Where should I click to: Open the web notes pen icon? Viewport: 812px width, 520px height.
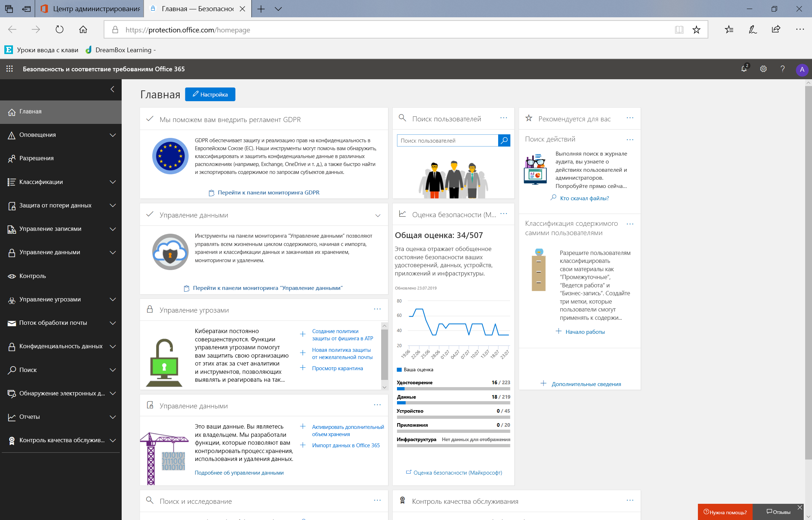coord(753,30)
